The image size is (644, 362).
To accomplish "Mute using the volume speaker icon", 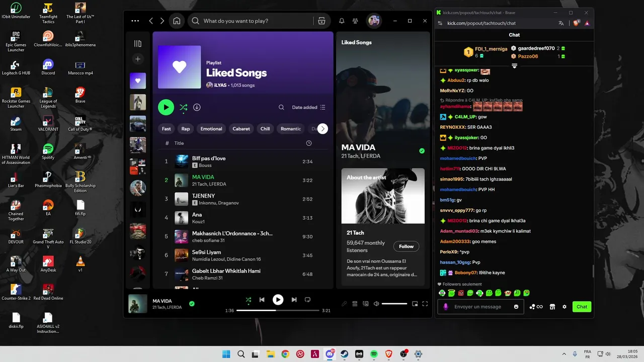I will pyautogui.click(x=376, y=304).
